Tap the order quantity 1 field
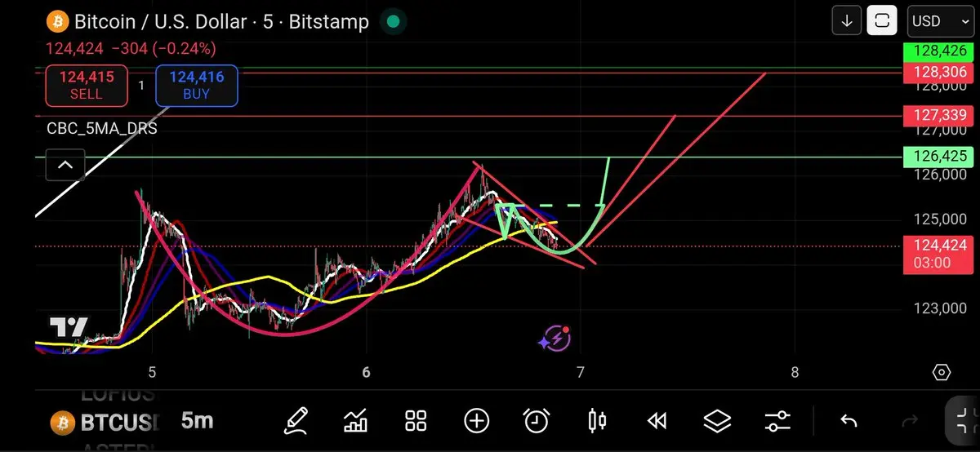The image size is (980, 452). tap(141, 86)
